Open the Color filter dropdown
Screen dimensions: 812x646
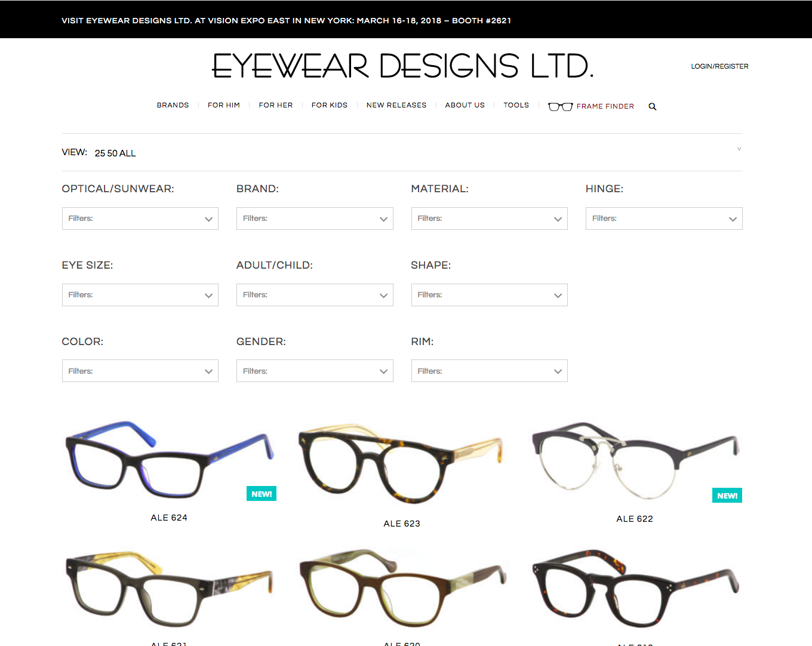(x=140, y=371)
